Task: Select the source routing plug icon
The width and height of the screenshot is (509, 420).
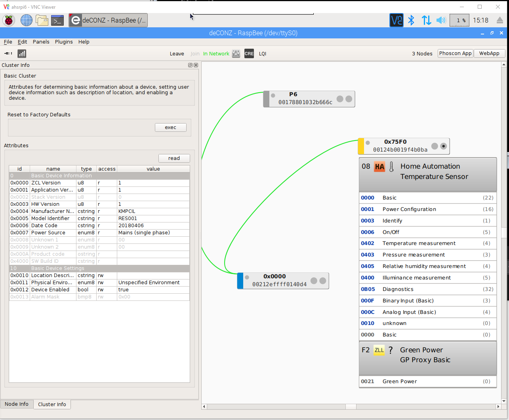Action: (x=7, y=53)
